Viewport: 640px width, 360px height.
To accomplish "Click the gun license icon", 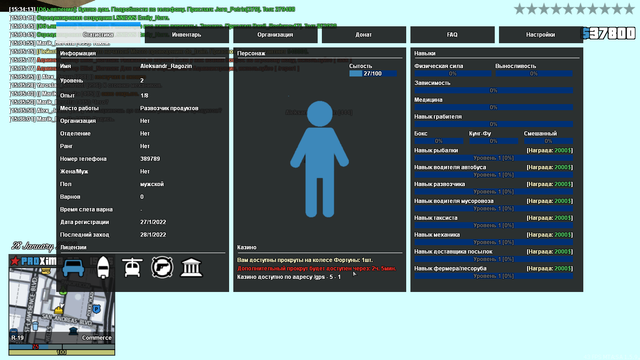I will point(162,268).
